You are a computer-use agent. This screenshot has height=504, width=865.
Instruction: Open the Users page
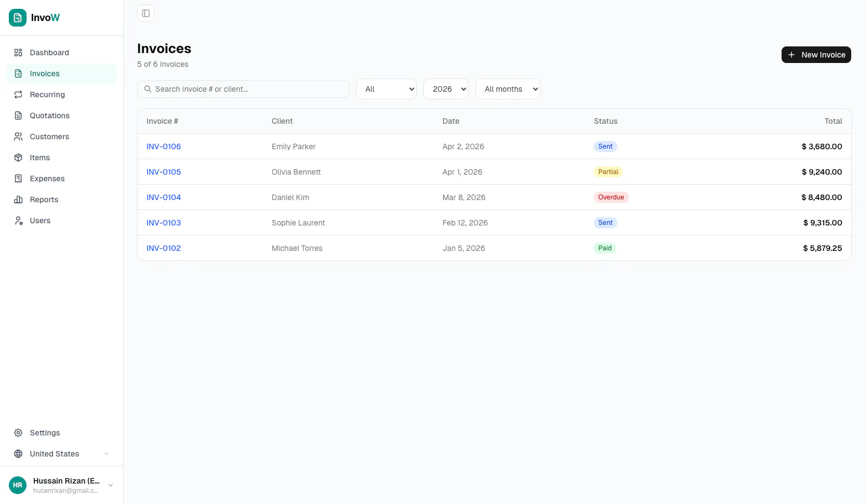click(x=61, y=221)
